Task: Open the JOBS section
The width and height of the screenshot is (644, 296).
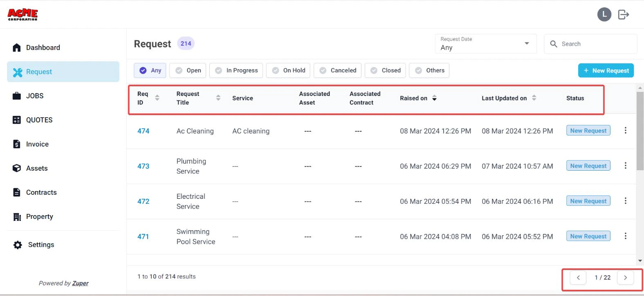Action: click(x=63, y=96)
